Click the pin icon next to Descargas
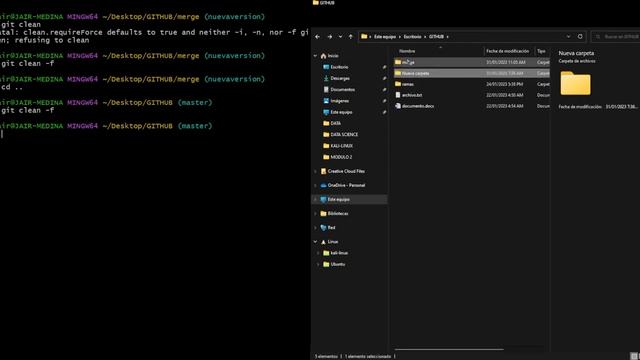Viewport: 640px width, 360px height. click(384, 78)
